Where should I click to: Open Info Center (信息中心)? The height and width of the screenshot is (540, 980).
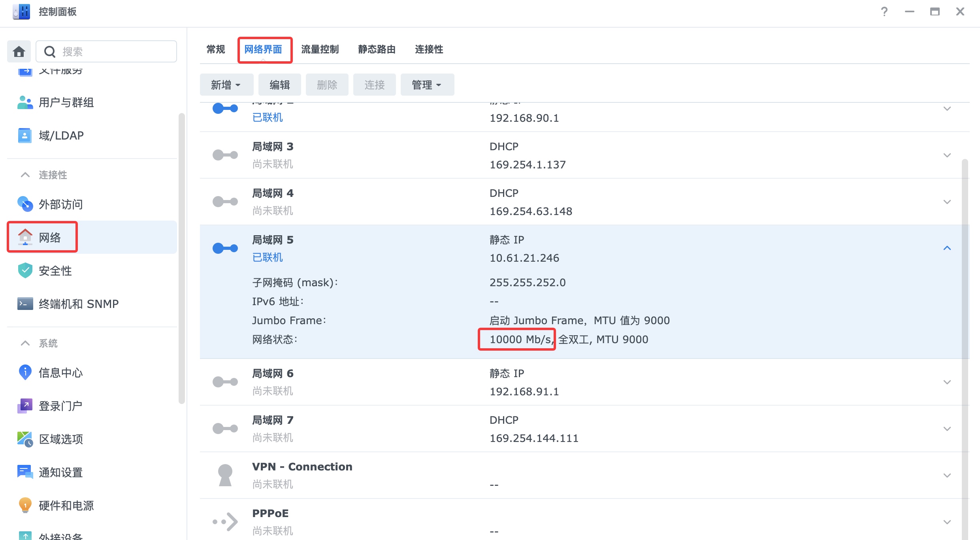(x=60, y=373)
